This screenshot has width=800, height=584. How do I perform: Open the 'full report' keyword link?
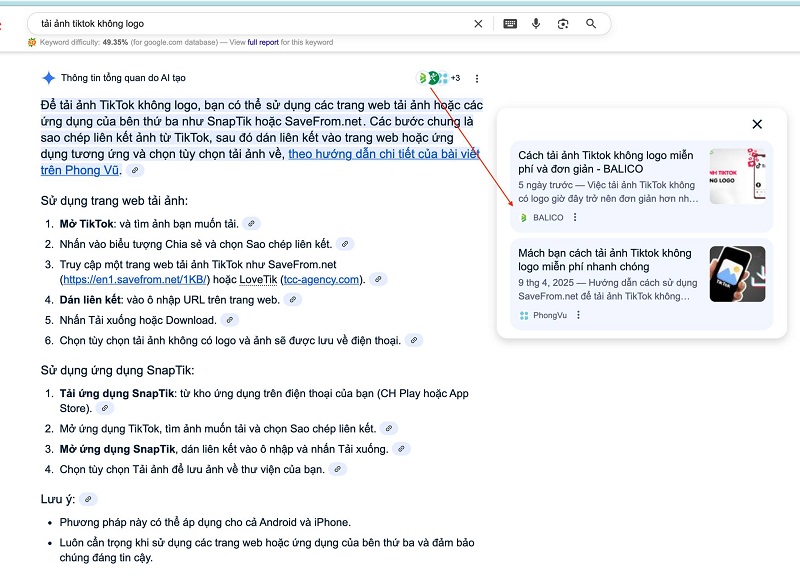pos(263,42)
